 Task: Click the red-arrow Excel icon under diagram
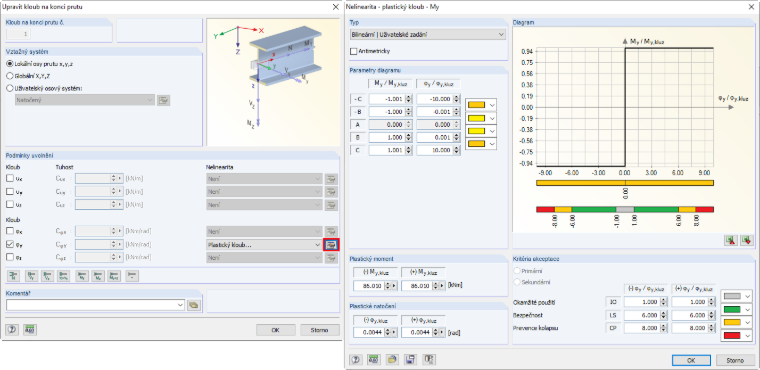pos(747,240)
